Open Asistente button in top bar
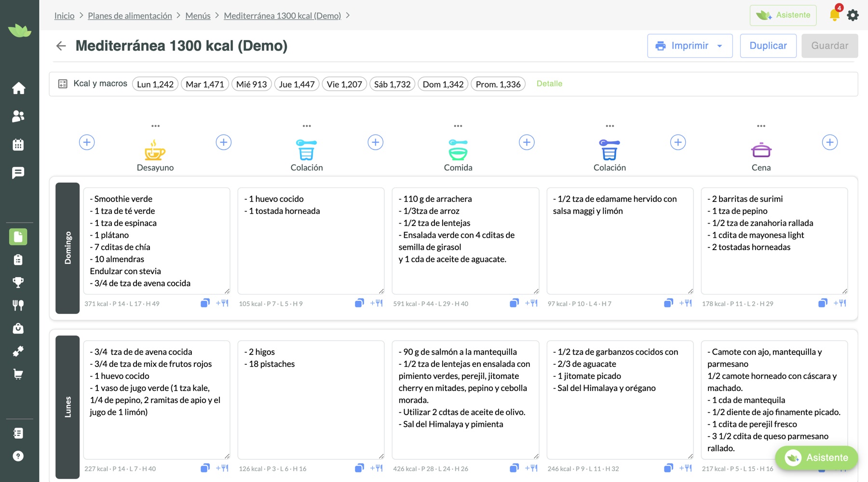The height and width of the screenshot is (482, 868). 783,15
